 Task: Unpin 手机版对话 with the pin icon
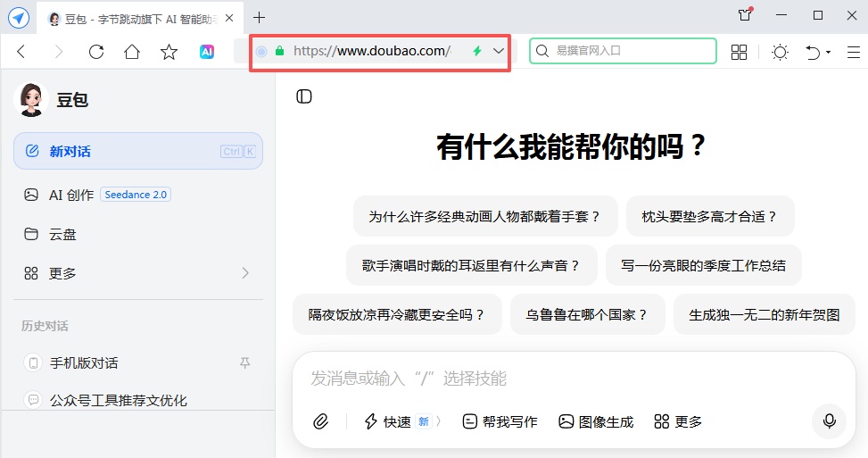244,362
